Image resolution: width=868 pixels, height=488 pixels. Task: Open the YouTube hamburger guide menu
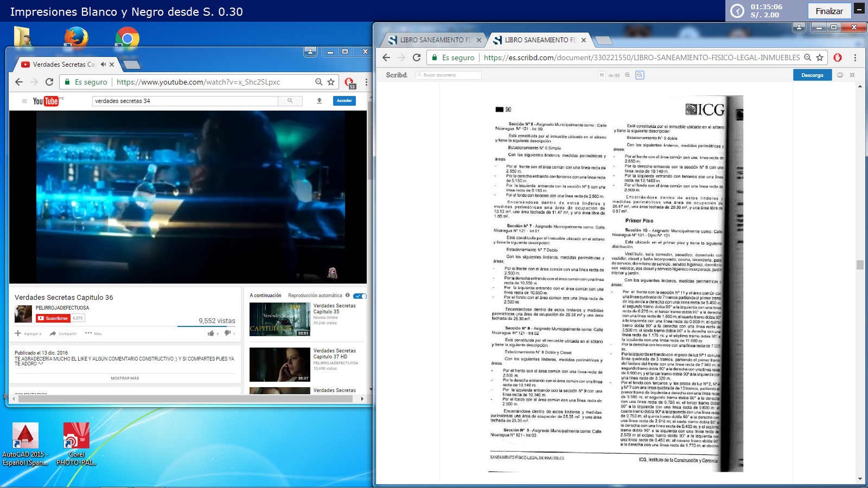tap(24, 101)
